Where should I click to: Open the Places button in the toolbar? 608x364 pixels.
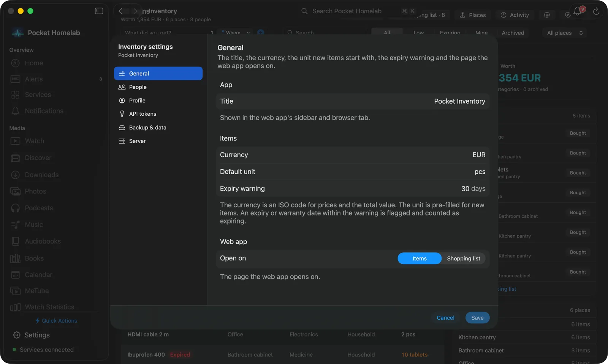[473, 15]
